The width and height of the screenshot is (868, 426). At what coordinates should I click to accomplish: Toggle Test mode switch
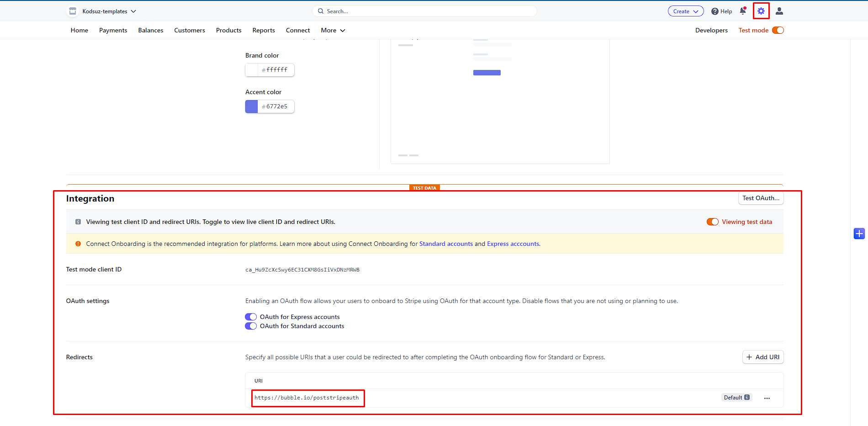click(x=778, y=30)
